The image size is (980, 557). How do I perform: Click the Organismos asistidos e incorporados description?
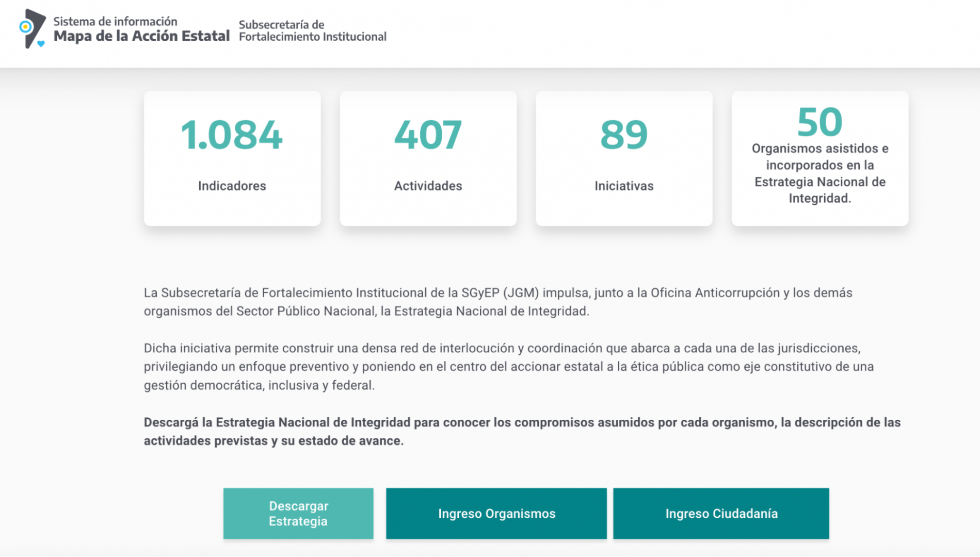point(820,173)
